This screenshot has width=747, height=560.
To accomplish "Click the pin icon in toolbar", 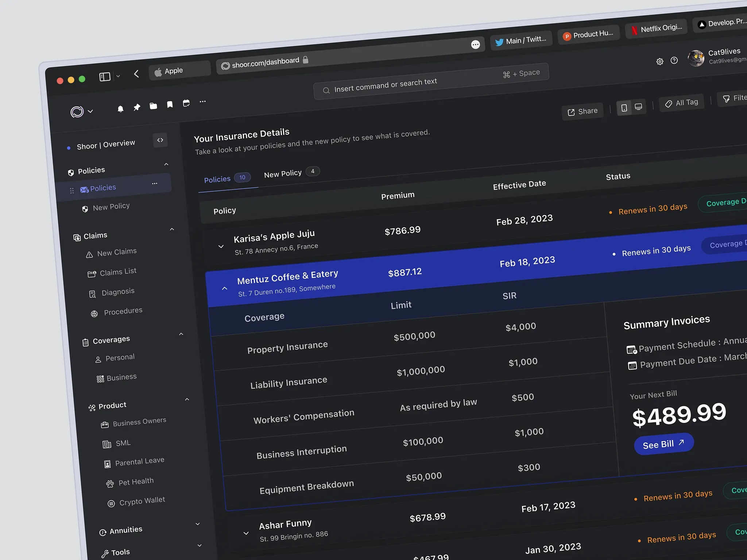I will [x=137, y=107].
